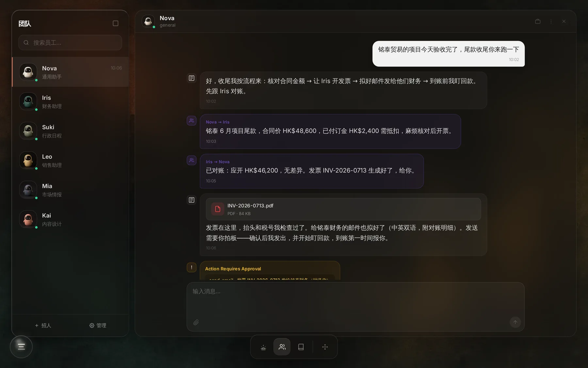Screen dimensions: 588x368
Task: Open the 管理 settings button
Action: click(98, 325)
